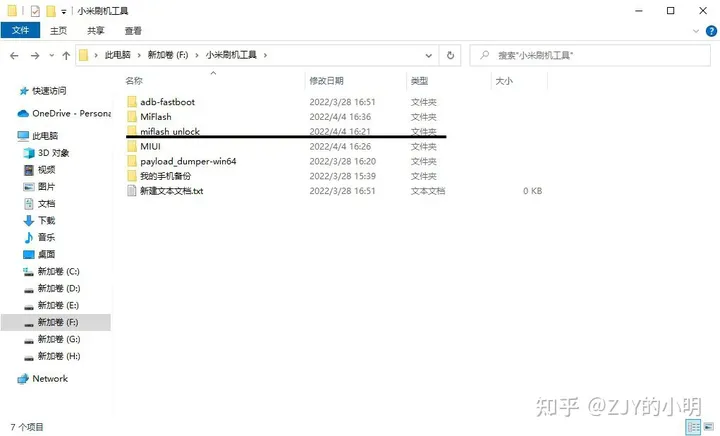Open drive 新加卷 (G:) in sidebar
The height and width of the screenshot is (436, 720).
tap(51, 340)
